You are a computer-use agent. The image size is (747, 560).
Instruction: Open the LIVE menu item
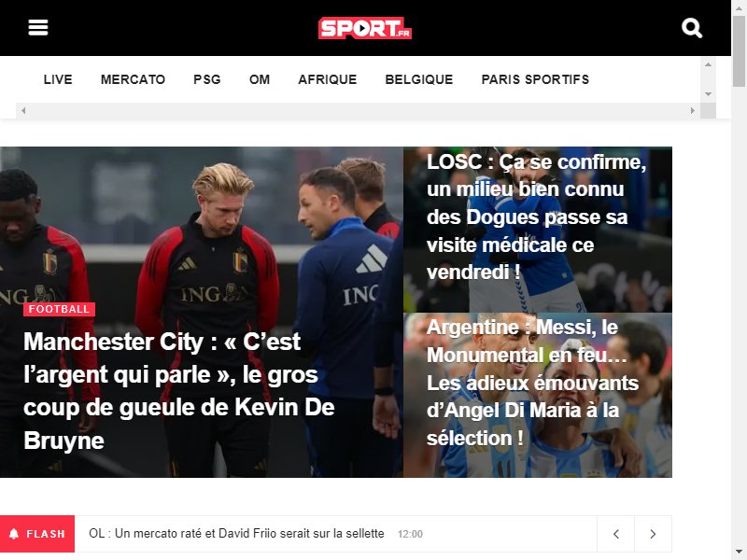tap(58, 79)
